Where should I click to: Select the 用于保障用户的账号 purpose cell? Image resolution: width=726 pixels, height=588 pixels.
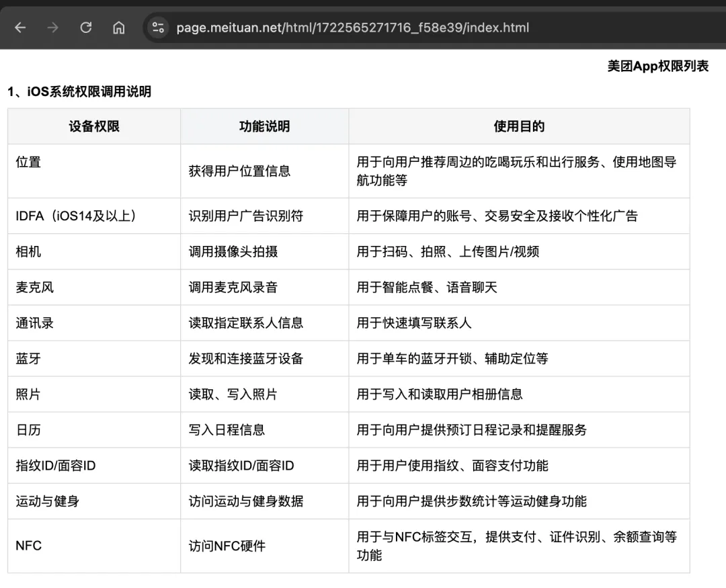point(519,216)
